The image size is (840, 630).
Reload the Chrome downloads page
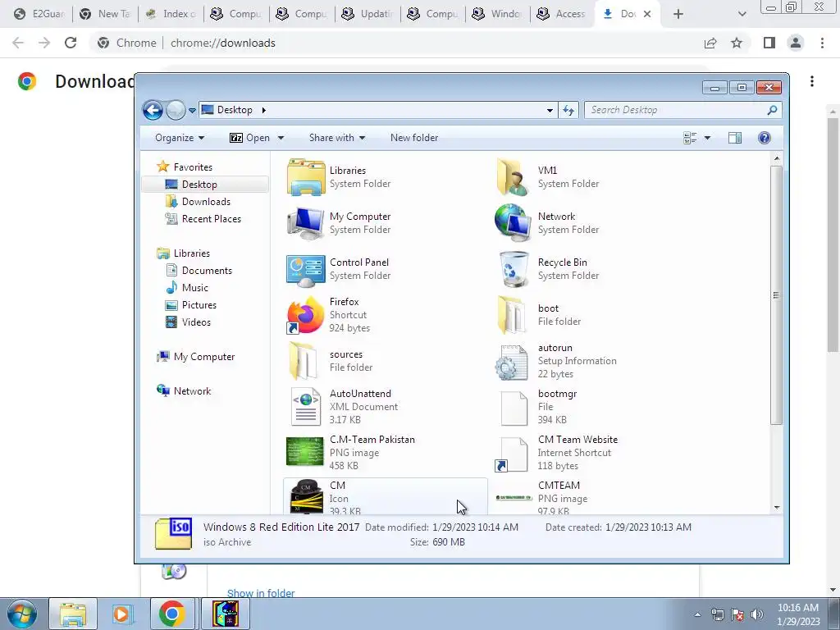click(x=71, y=43)
